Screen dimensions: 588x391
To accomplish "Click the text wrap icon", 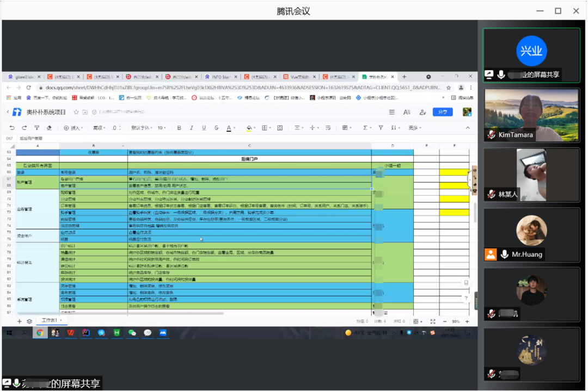I will tap(328, 128).
